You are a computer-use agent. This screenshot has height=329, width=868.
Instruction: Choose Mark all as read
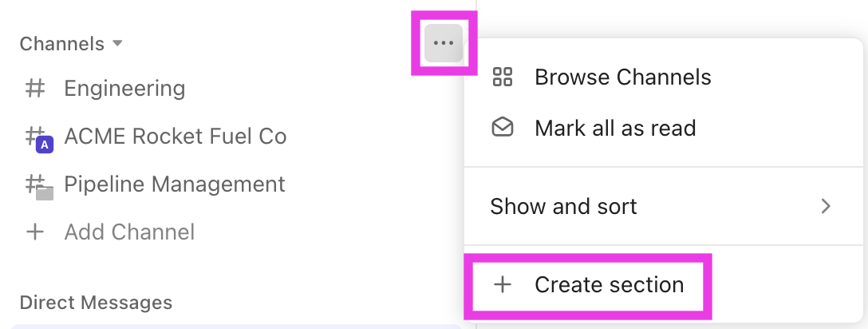[x=615, y=128]
